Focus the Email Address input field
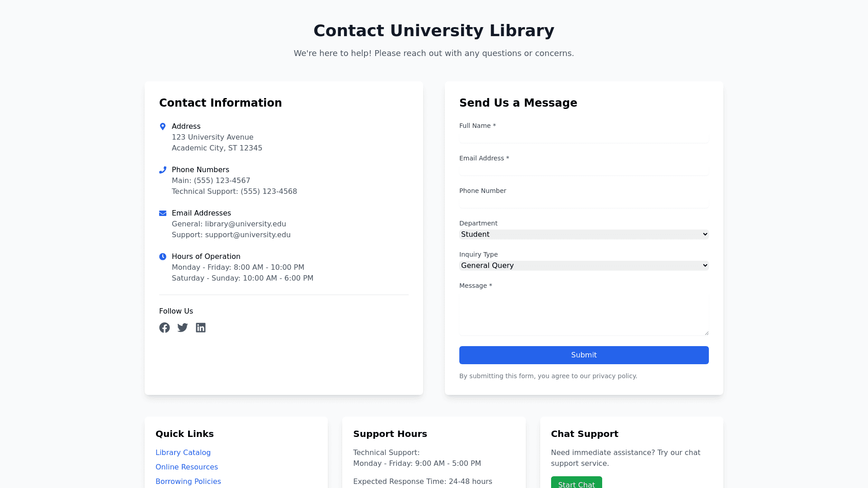This screenshot has height=488, width=868. pos(584,170)
